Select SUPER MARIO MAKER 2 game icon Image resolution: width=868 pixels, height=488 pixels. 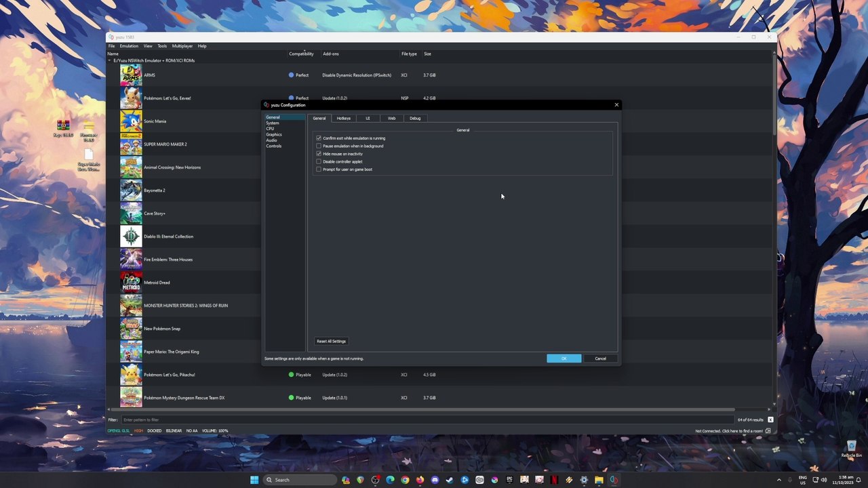(131, 144)
